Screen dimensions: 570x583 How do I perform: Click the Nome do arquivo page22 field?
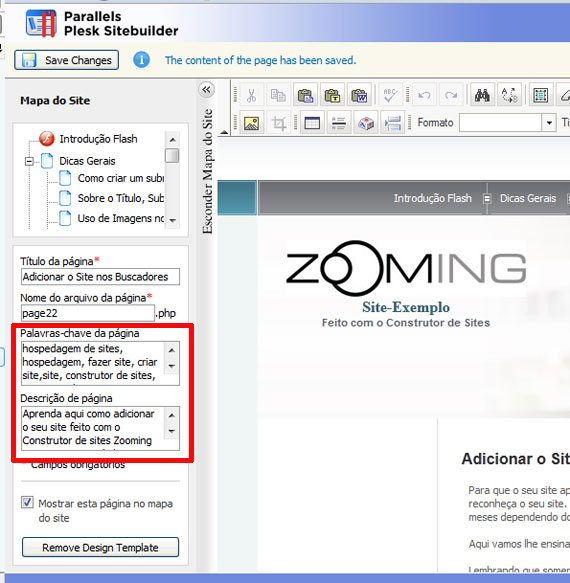[x=88, y=313]
